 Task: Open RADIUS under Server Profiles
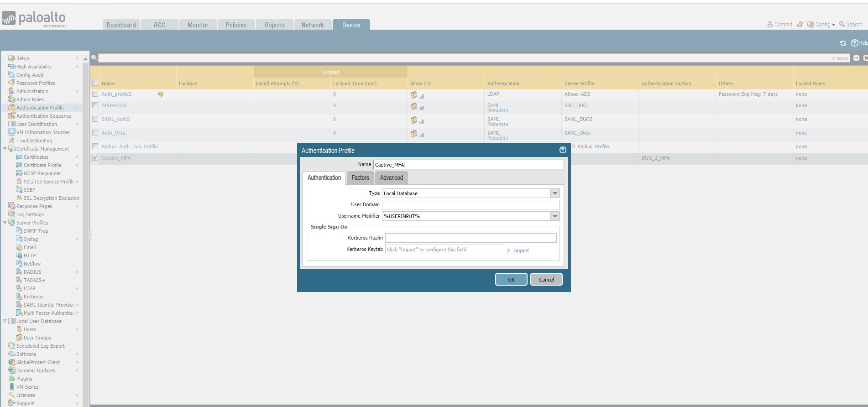click(x=32, y=272)
